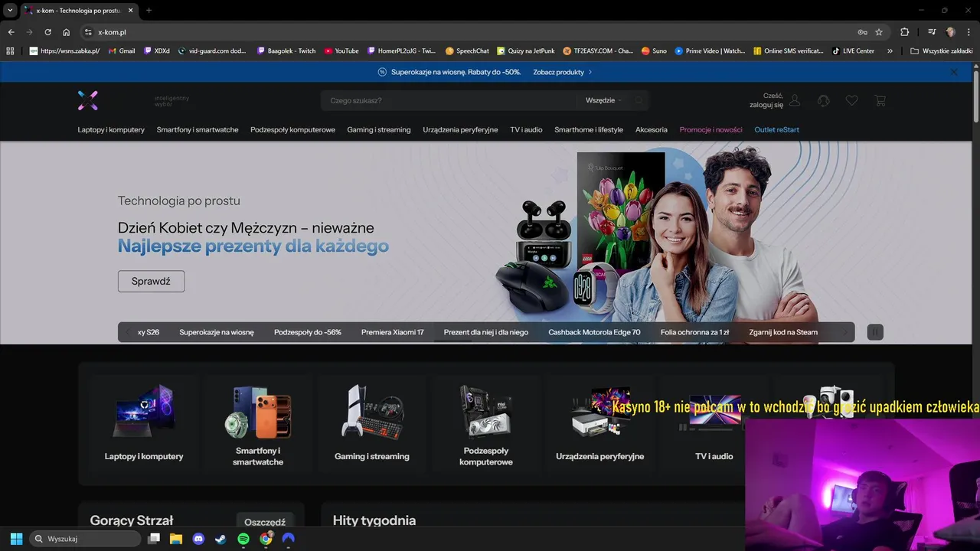Open the Baagolek - Twitch bookmark
The height and width of the screenshot is (551, 980).
pyautogui.click(x=286, y=51)
